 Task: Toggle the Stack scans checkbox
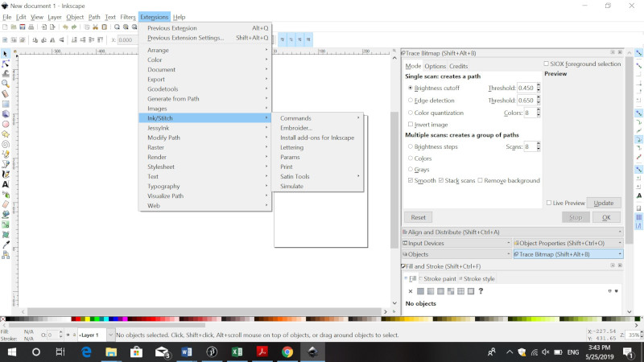tap(440, 180)
